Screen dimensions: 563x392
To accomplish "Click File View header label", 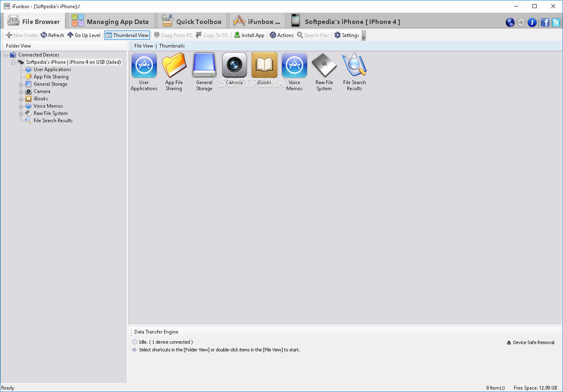I will click(x=144, y=46).
